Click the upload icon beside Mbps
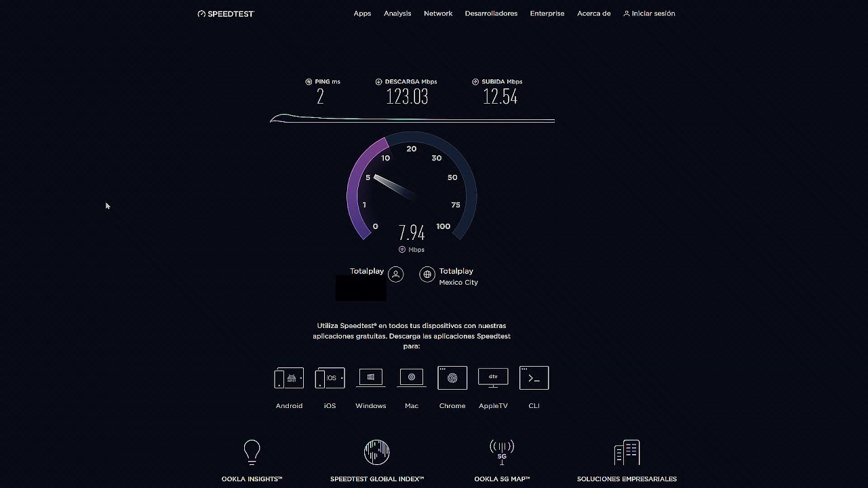The width and height of the screenshot is (868, 488). pyautogui.click(x=402, y=249)
